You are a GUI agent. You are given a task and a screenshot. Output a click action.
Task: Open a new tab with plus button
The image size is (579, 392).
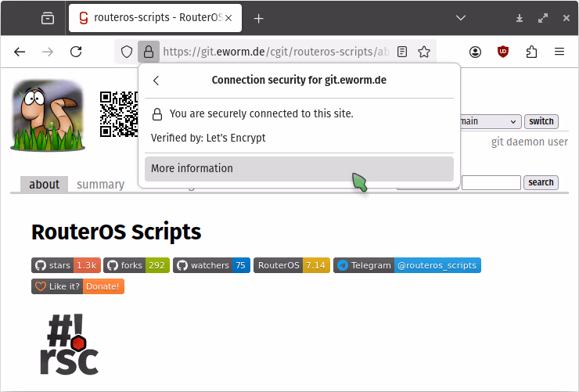[259, 18]
